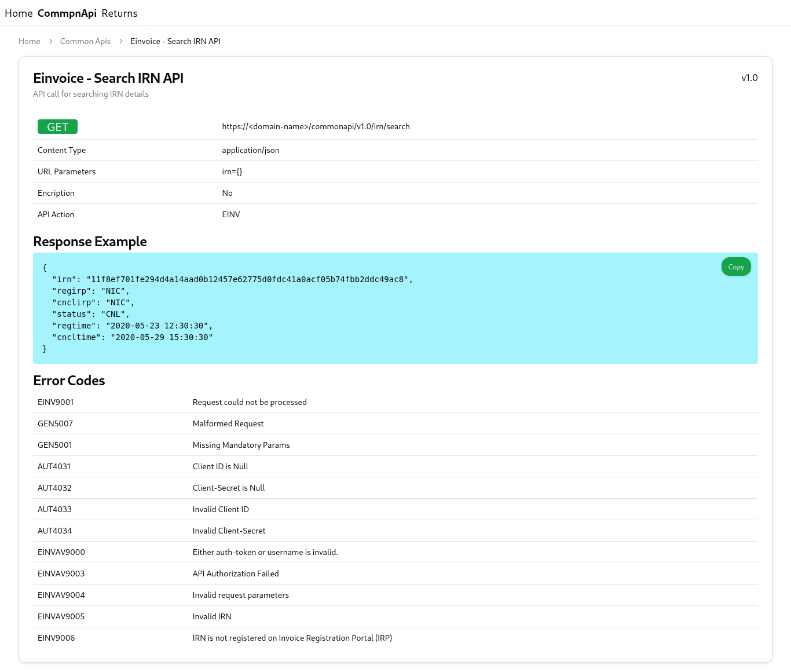This screenshot has height=672, width=791.
Task: Click 'Client ID is Null' description
Action: pyautogui.click(x=220, y=466)
